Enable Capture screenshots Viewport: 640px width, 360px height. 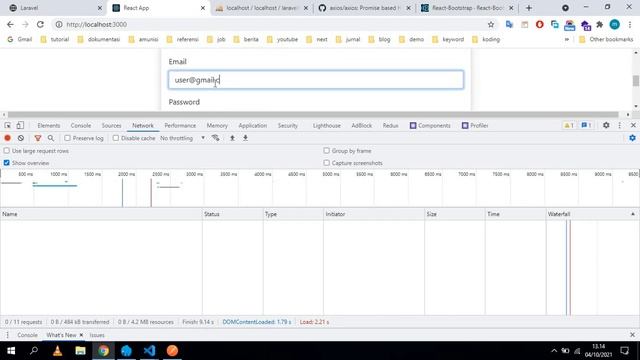click(x=327, y=163)
